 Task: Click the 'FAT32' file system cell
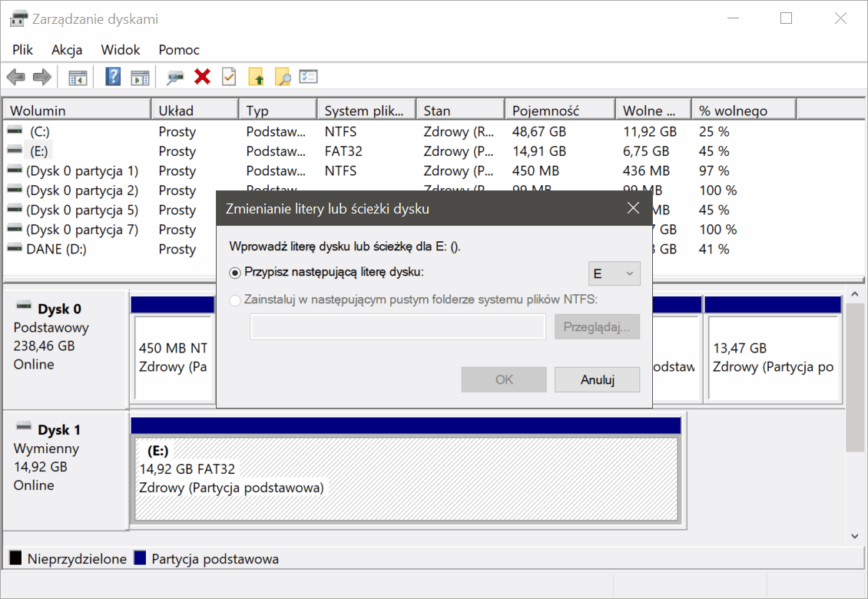point(344,151)
